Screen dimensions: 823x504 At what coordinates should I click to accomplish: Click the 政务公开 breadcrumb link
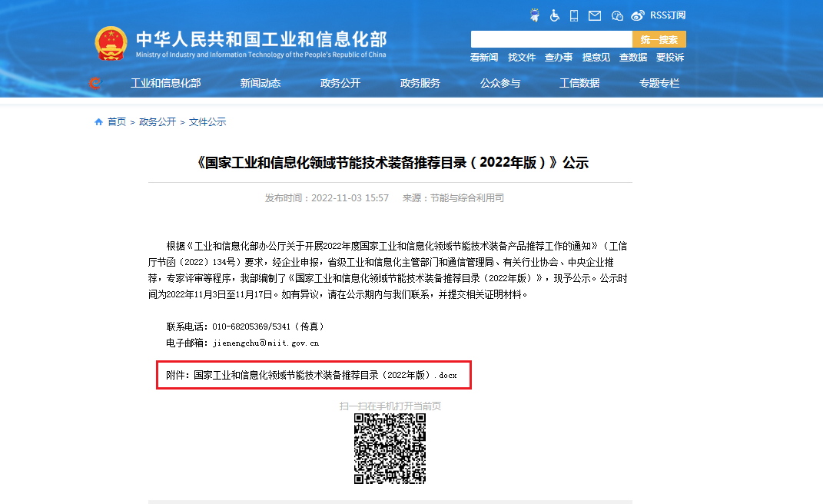[x=158, y=122]
